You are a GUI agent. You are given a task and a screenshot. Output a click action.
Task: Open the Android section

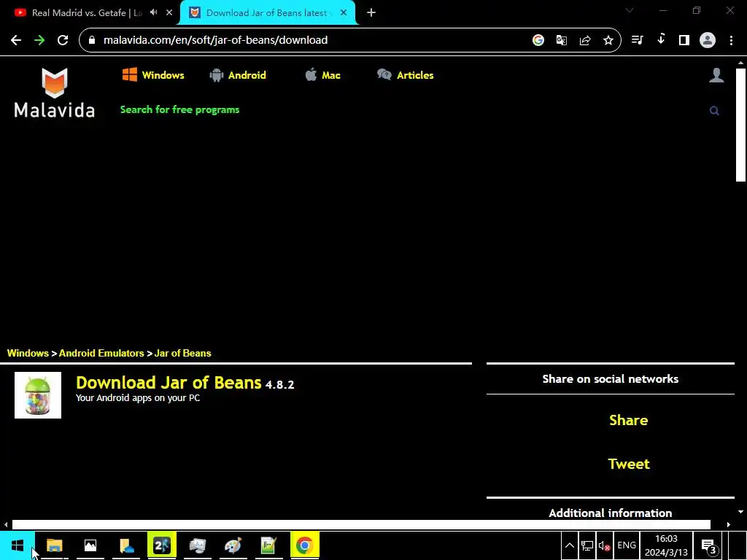click(238, 75)
